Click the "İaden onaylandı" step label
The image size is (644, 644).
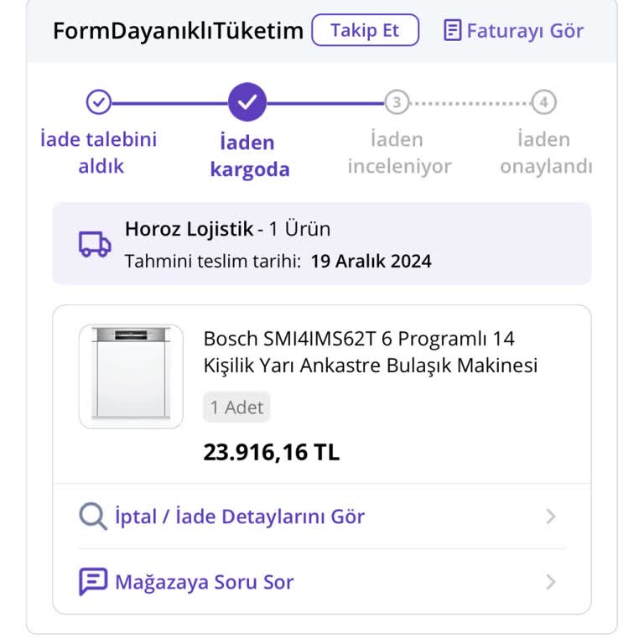546,153
